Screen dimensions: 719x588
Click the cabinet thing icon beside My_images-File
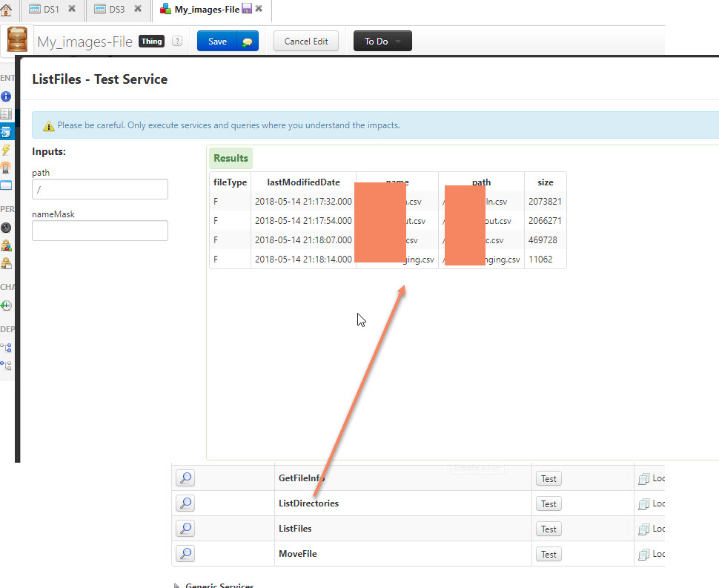coord(17,39)
